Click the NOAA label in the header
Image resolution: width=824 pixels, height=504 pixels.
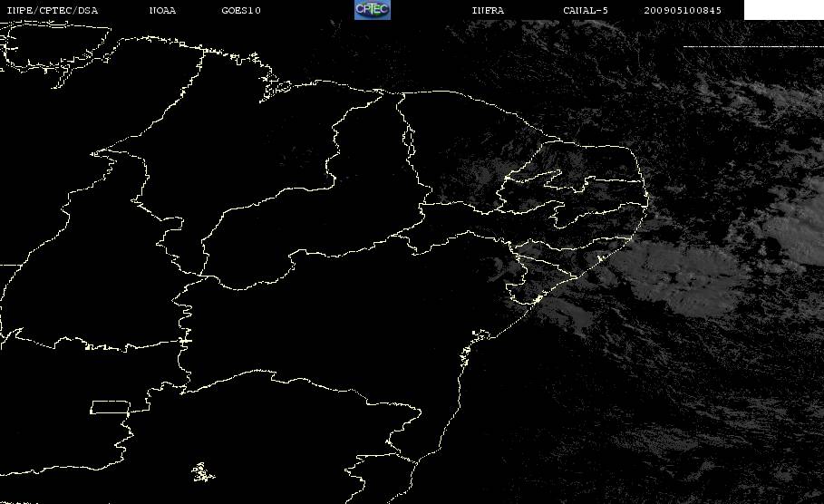(162, 11)
